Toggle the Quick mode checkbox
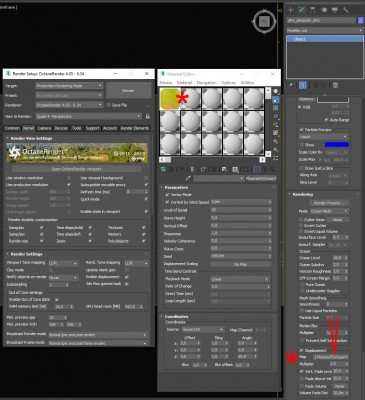Viewport: 365px width, 400px height. (x=146, y=199)
